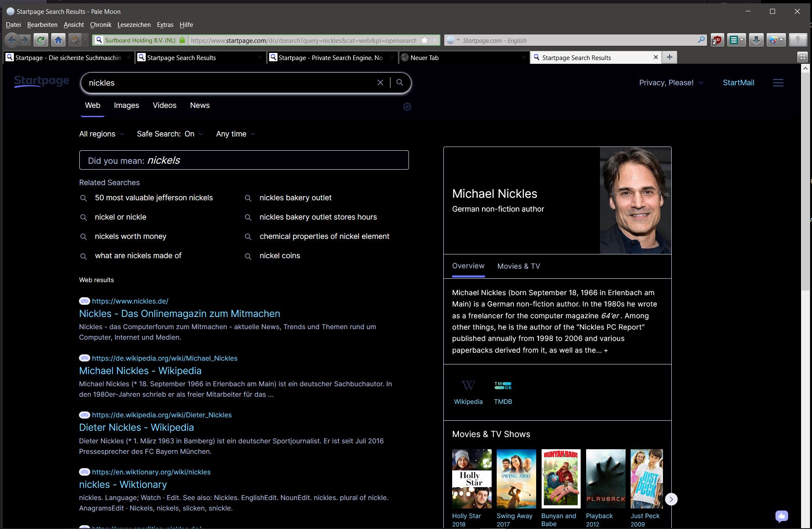
Task: Bookmark this page with the star icon
Action: [x=424, y=40]
